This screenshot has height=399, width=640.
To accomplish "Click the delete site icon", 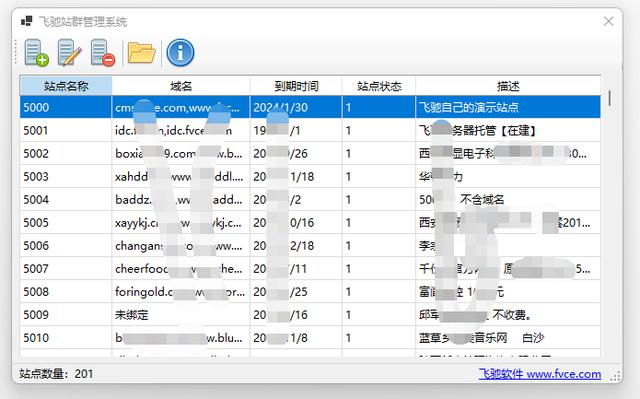I will [x=102, y=53].
